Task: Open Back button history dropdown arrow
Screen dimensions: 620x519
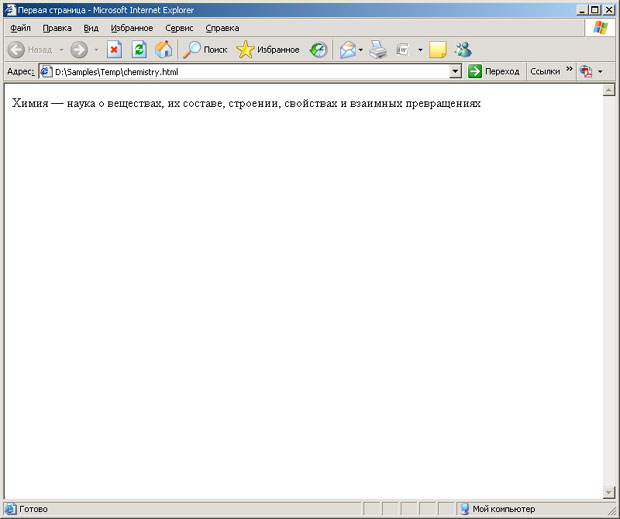Action: pyautogui.click(x=61, y=50)
